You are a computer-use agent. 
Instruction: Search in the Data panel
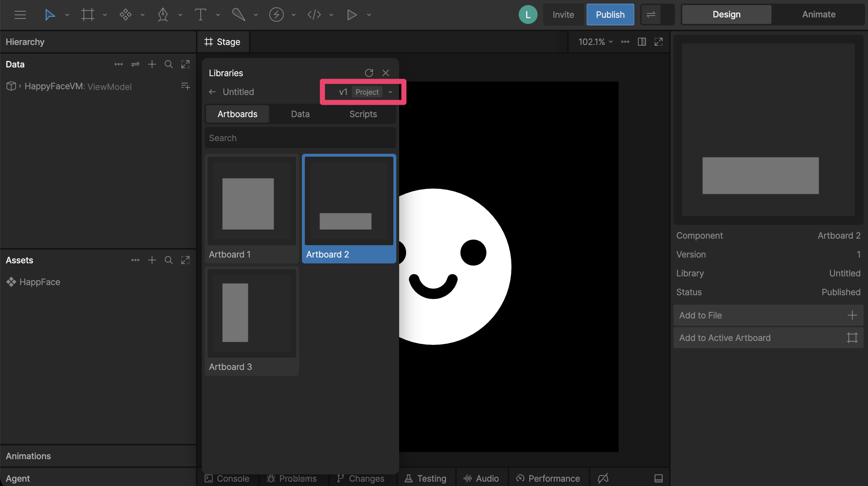pos(169,64)
